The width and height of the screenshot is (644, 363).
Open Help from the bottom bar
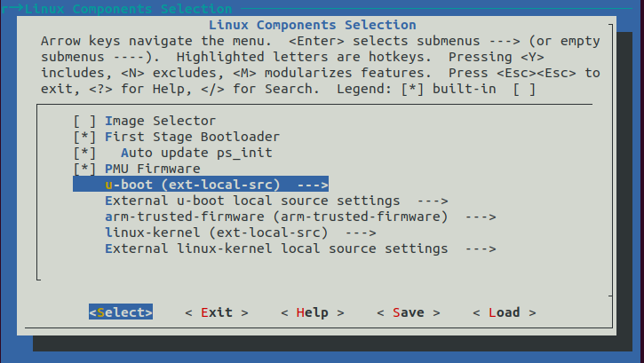click(312, 312)
